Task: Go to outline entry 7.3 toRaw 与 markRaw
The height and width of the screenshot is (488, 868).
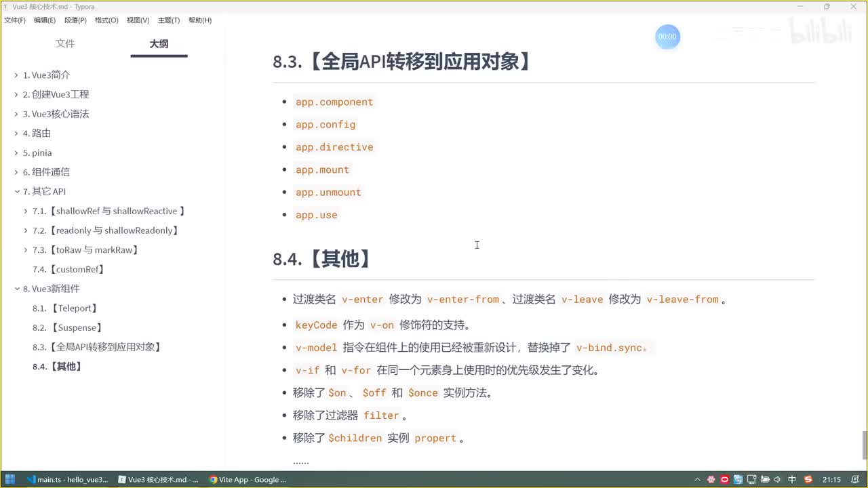Action: pyautogui.click(x=86, y=250)
